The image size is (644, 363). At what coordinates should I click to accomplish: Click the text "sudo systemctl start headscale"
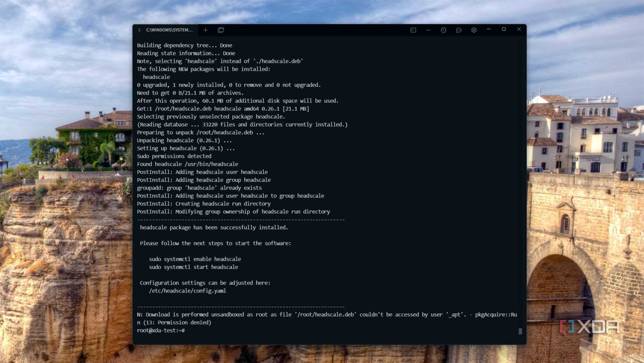[193, 267]
